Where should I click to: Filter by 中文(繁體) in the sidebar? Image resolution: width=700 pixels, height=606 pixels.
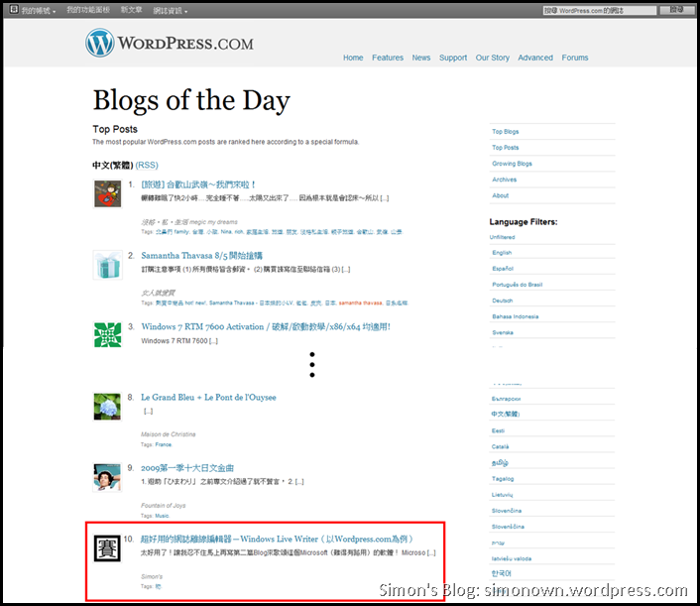pos(506,414)
